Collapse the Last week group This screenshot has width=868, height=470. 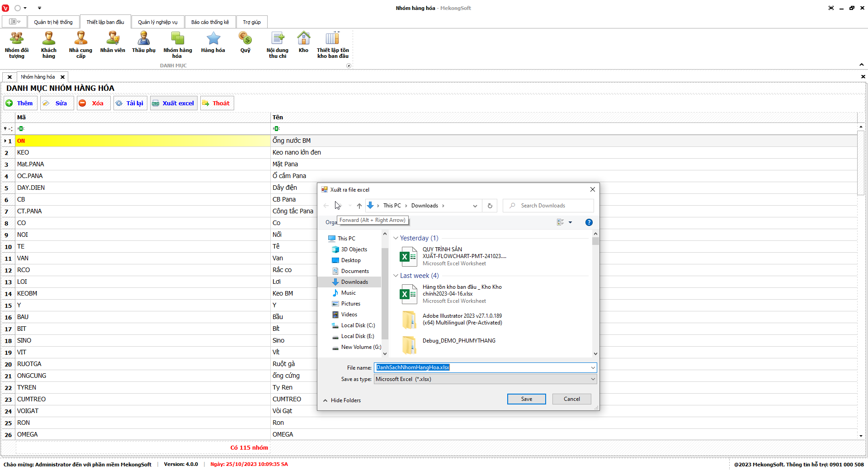tap(396, 276)
